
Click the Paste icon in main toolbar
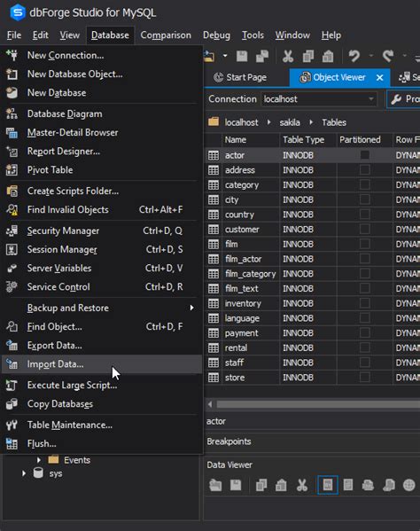pyautogui.click(x=328, y=56)
